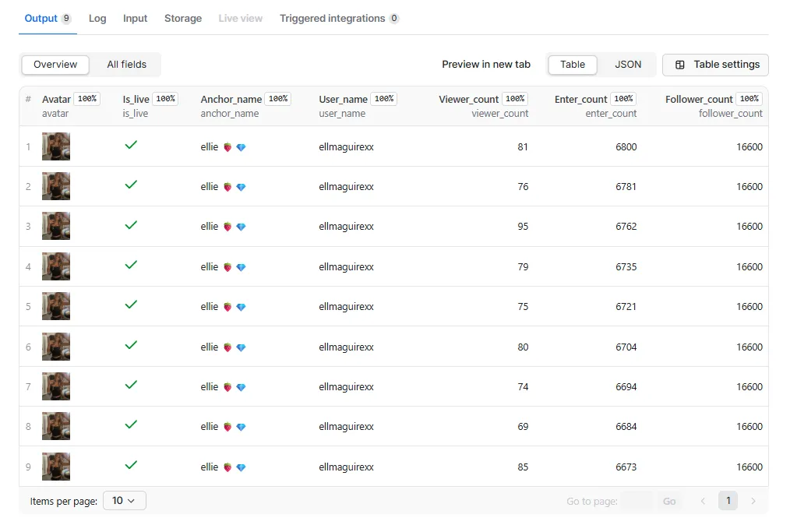Open the Input tab
The image size is (790, 532).
[x=135, y=18]
